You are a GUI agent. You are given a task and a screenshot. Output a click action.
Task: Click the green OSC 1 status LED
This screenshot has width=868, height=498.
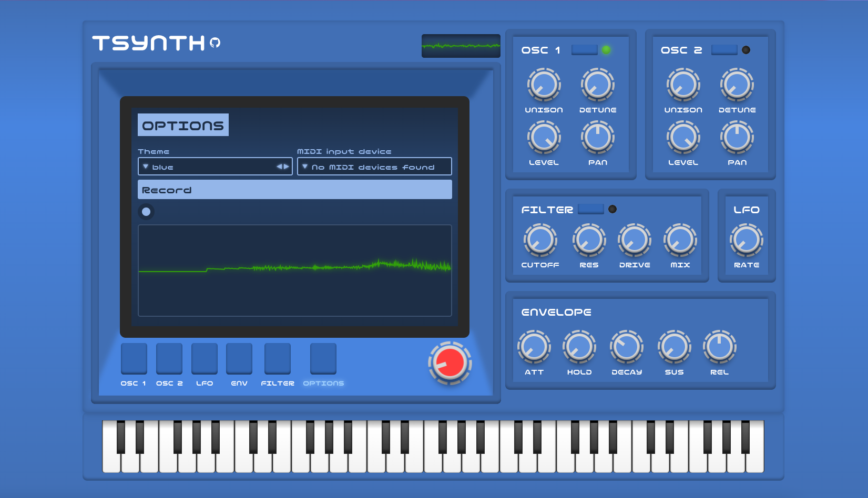tap(606, 50)
